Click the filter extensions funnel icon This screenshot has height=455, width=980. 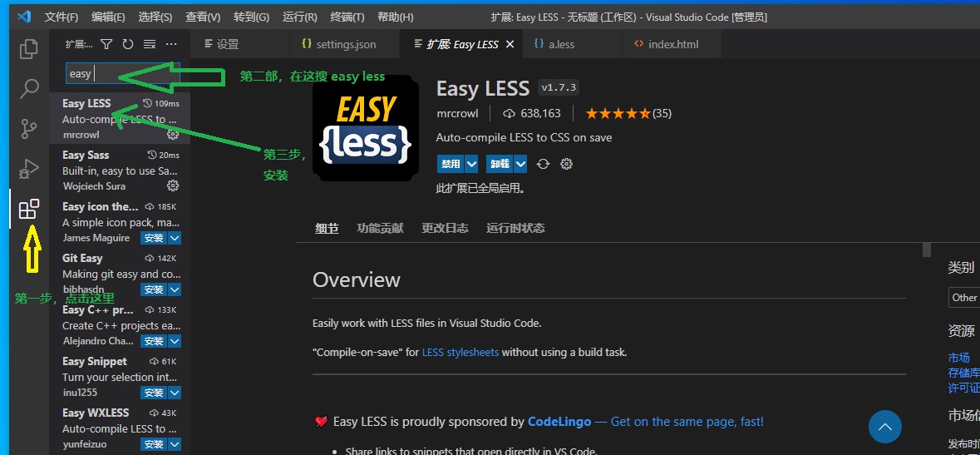[x=107, y=44]
